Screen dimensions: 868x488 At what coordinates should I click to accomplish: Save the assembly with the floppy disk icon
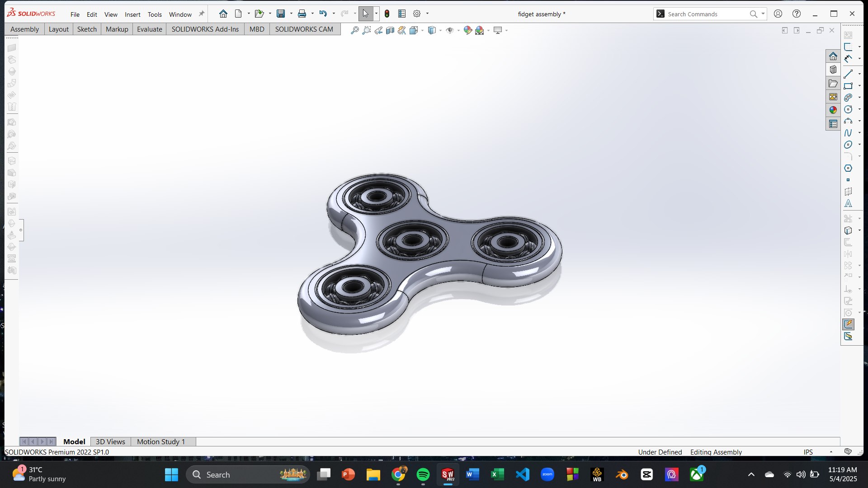click(x=281, y=14)
